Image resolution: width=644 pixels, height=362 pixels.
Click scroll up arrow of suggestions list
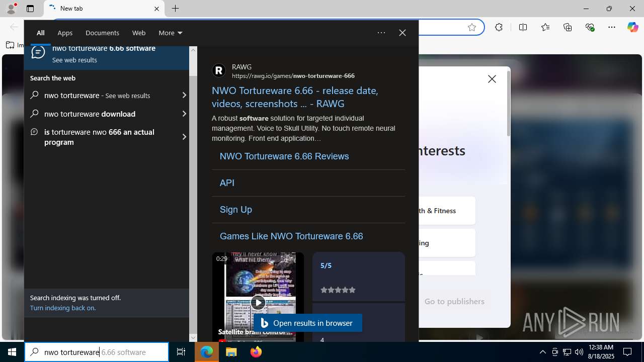pyautogui.click(x=193, y=50)
